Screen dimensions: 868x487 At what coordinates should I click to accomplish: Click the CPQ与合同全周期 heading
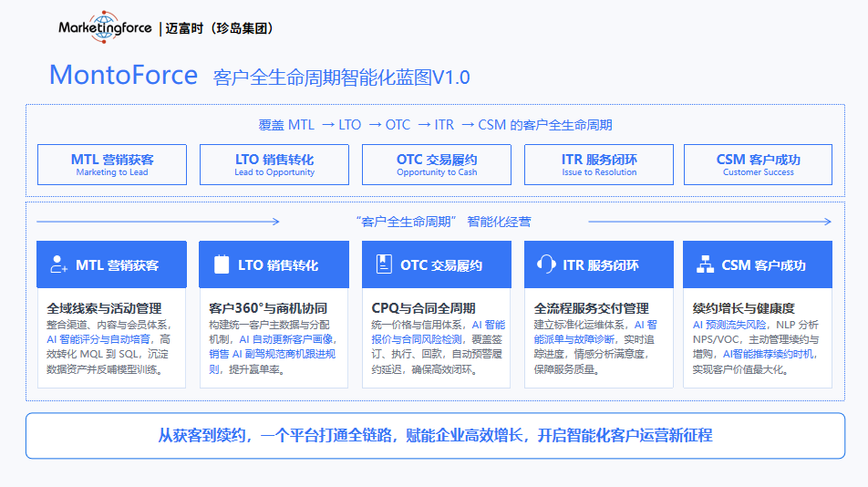click(423, 308)
